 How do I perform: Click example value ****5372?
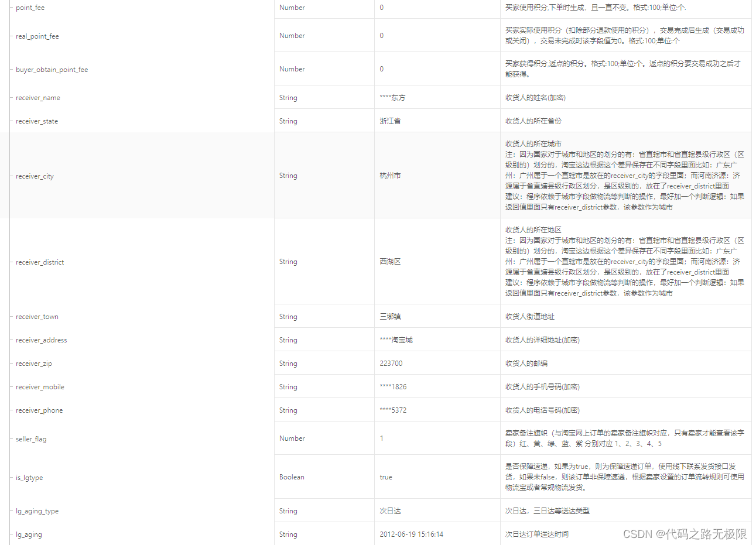[393, 410]
